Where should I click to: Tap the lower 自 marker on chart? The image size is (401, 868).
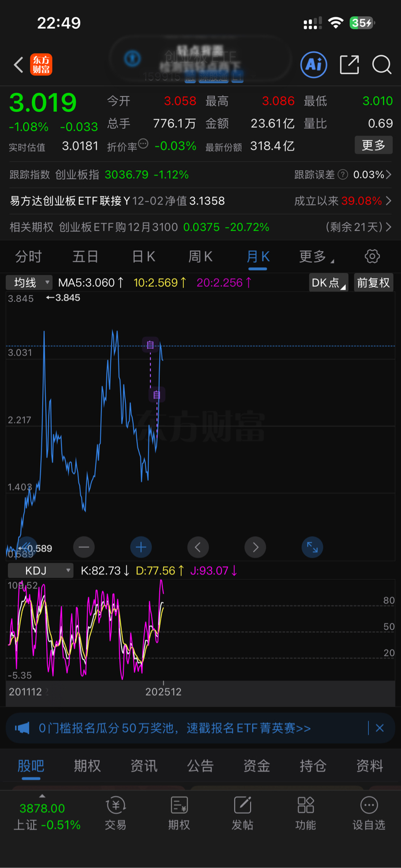[x=157, y=394]
